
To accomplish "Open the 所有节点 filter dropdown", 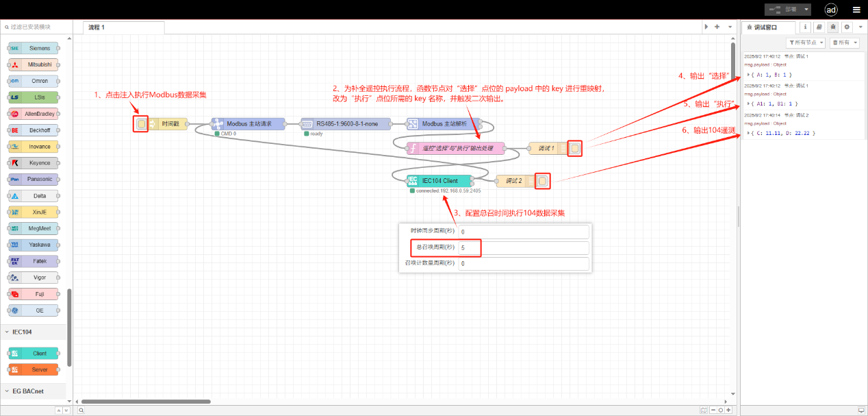I will (806, 42).
